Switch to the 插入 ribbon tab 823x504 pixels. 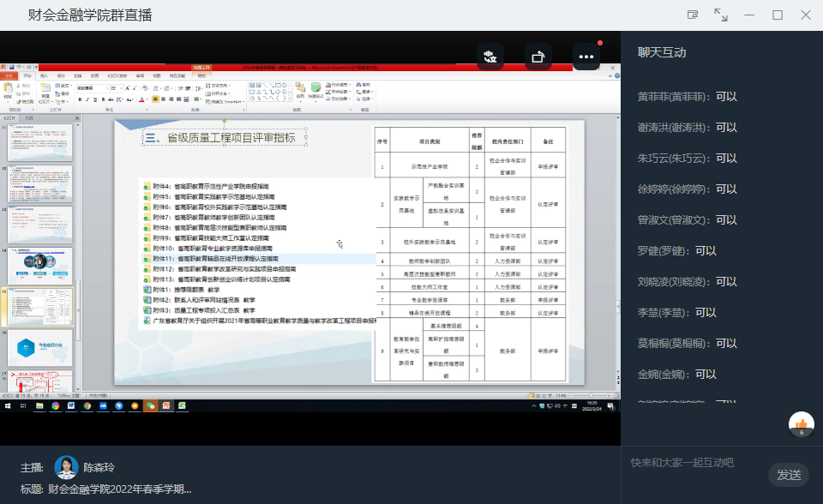(x=44, y=75)
